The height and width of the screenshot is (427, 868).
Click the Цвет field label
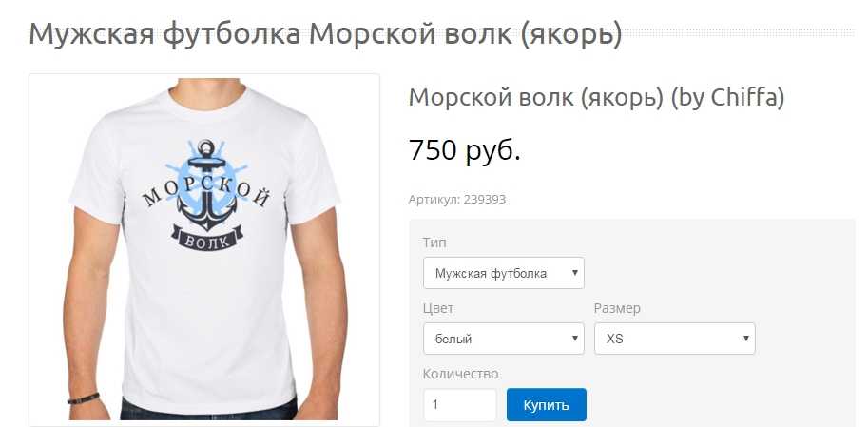438,308
